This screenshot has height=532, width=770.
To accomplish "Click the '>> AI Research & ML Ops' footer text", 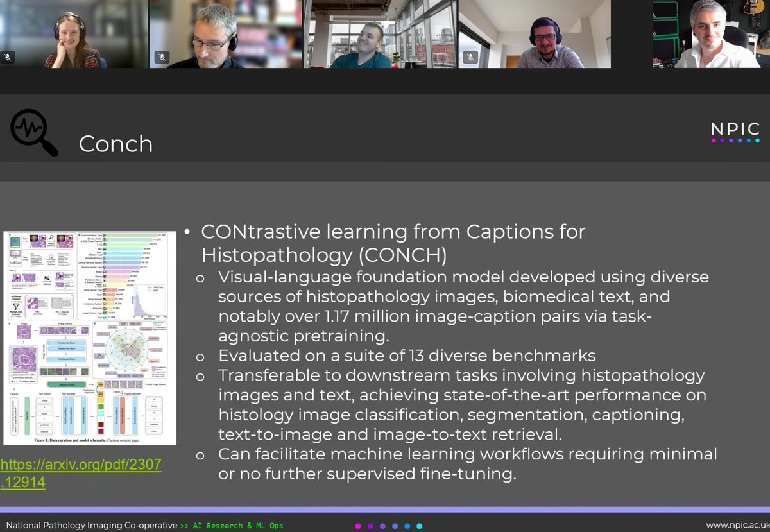I will tap(232, 526).
